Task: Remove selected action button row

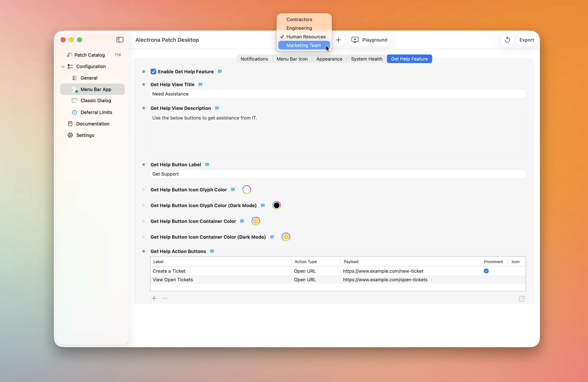Action: pyautogui.click(x=165, y=298)
